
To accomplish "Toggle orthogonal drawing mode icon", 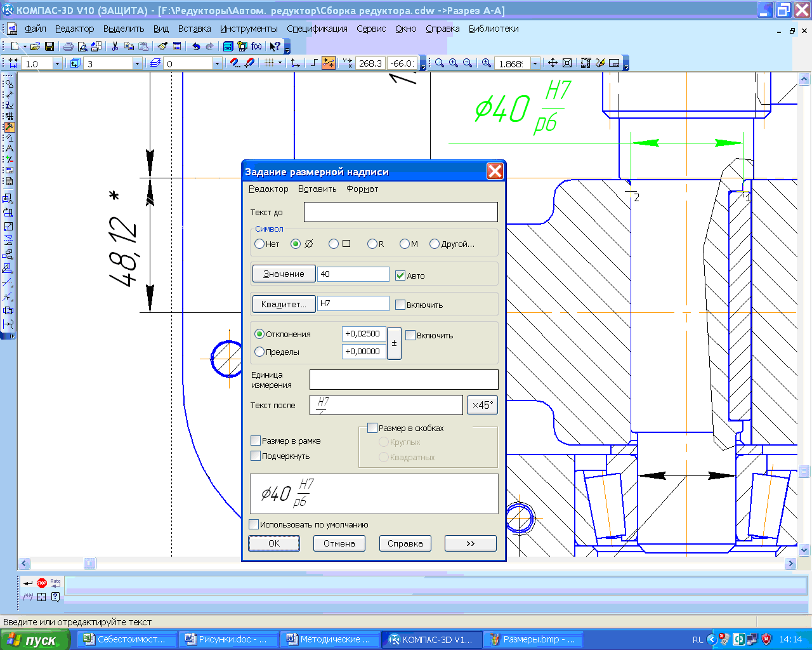I will coord(314,63).
